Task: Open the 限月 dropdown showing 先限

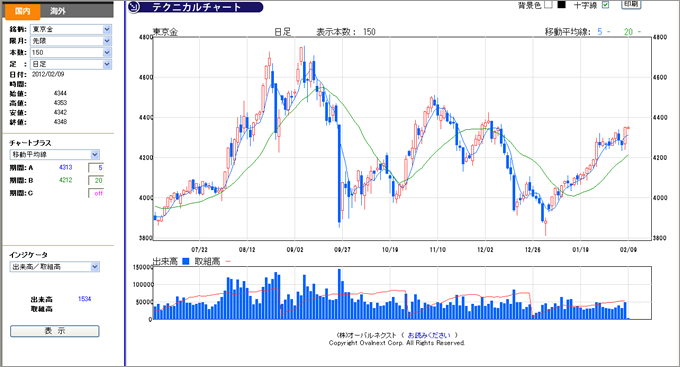Action: 71,41
